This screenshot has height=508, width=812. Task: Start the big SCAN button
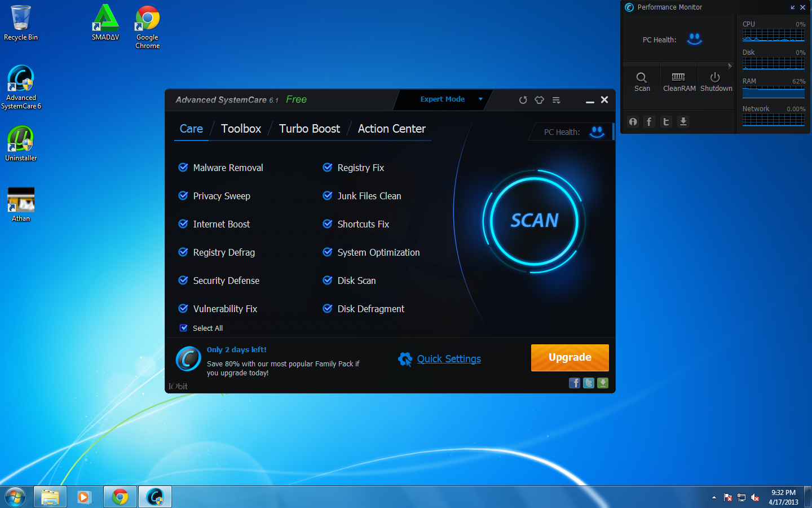(534, 221)
